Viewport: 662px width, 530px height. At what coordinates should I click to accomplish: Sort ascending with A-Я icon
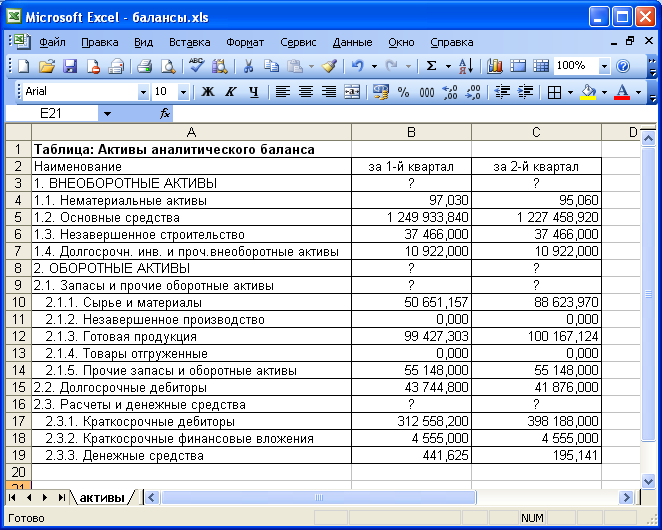(x=466, y=66)
